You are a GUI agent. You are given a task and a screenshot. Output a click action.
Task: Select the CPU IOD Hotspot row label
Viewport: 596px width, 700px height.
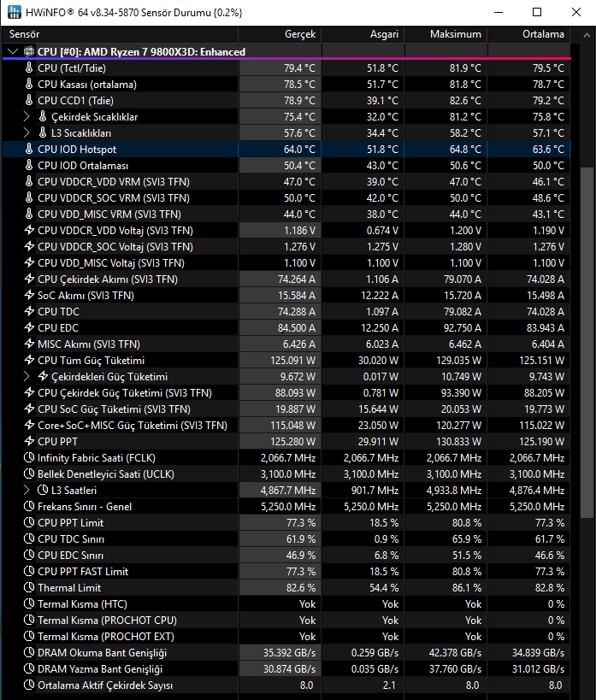77,149
